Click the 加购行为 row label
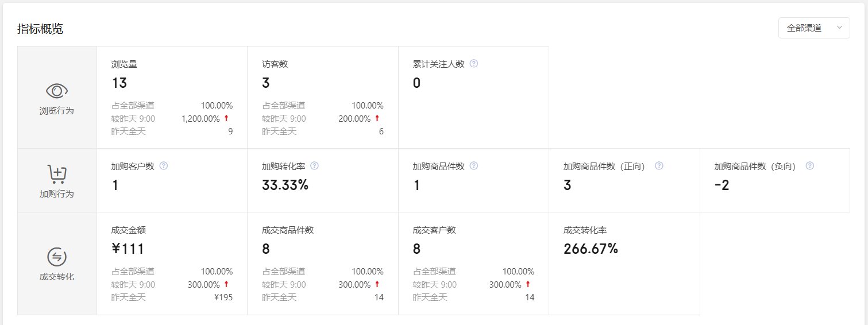 (57, 194)
